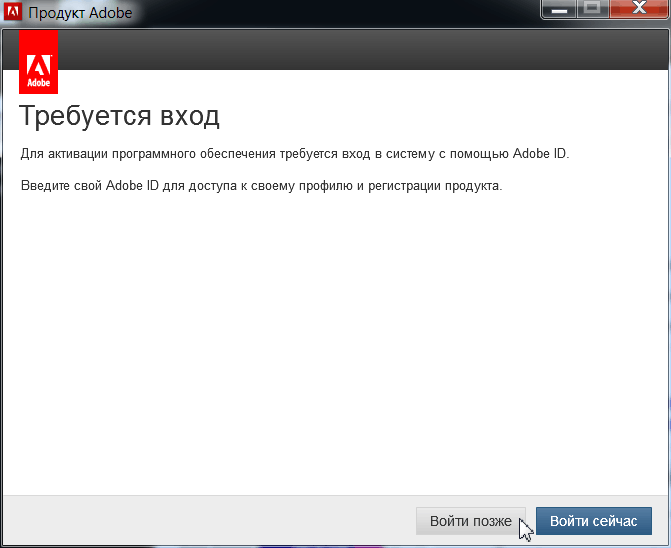
Task: Choose "Войти позже" to sign in later
Action: coord(470,521)
